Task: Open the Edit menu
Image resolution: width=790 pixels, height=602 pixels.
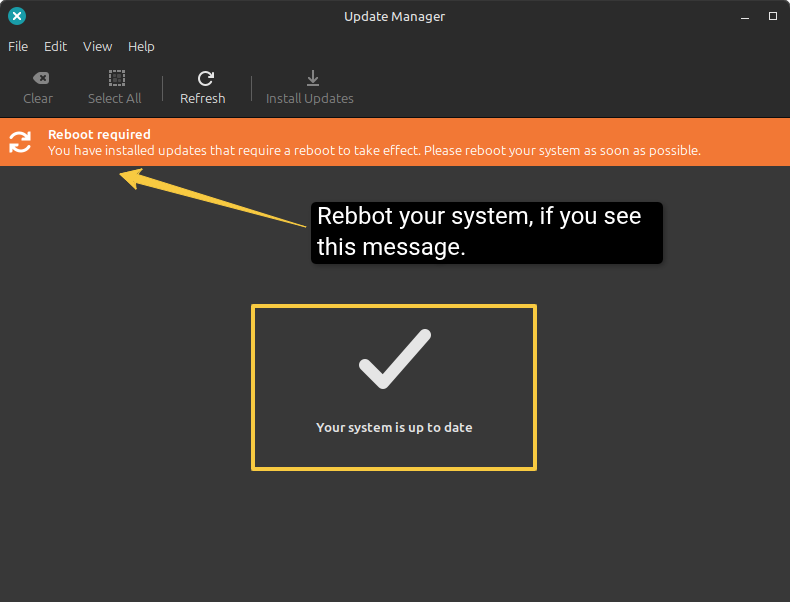Action: tap(55, 46)
